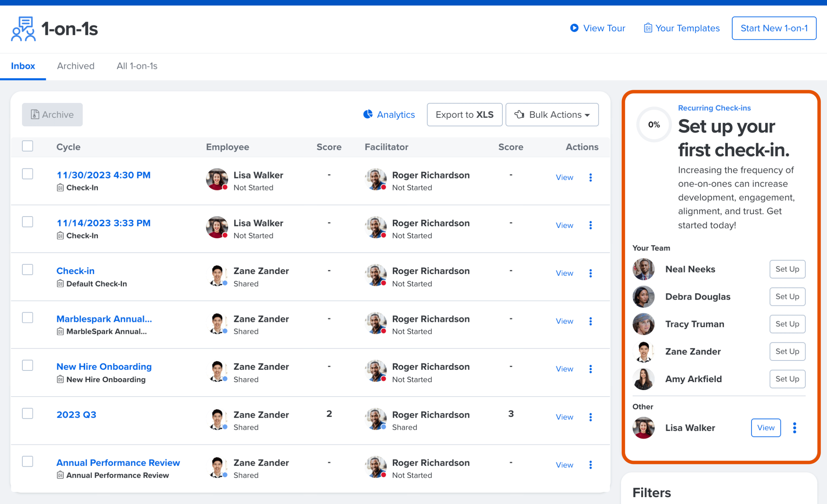Switch to the Archived tab
The height and width of the screenshot is (504, 827).
[x=75, y=66]
